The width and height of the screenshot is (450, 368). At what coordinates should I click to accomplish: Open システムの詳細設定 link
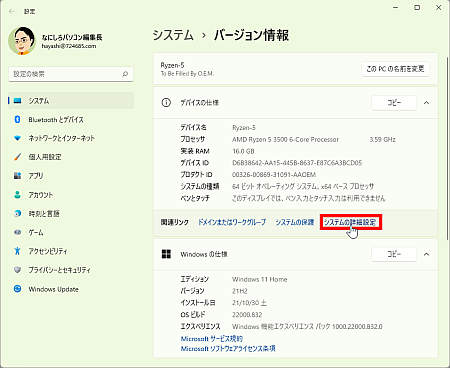pyautogui.click(x=350, y=222)
